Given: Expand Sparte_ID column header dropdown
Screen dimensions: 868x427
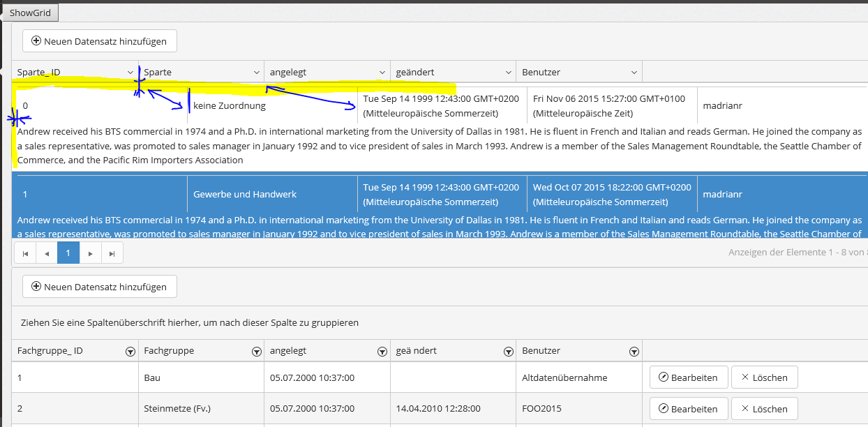Looking at the screenshot, I should pos(130,73).
